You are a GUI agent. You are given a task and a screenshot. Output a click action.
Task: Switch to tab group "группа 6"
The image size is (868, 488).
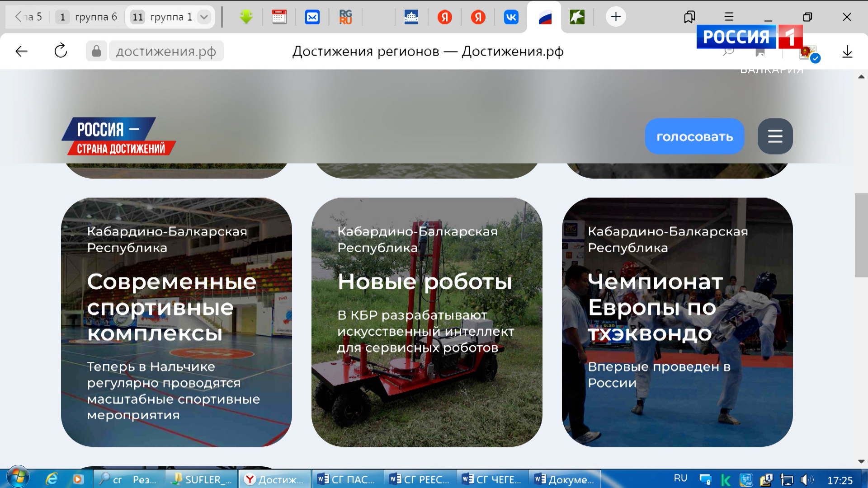87,17
